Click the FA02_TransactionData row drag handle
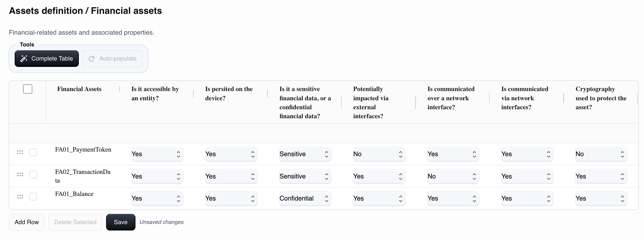 click(x=20, y=175)
